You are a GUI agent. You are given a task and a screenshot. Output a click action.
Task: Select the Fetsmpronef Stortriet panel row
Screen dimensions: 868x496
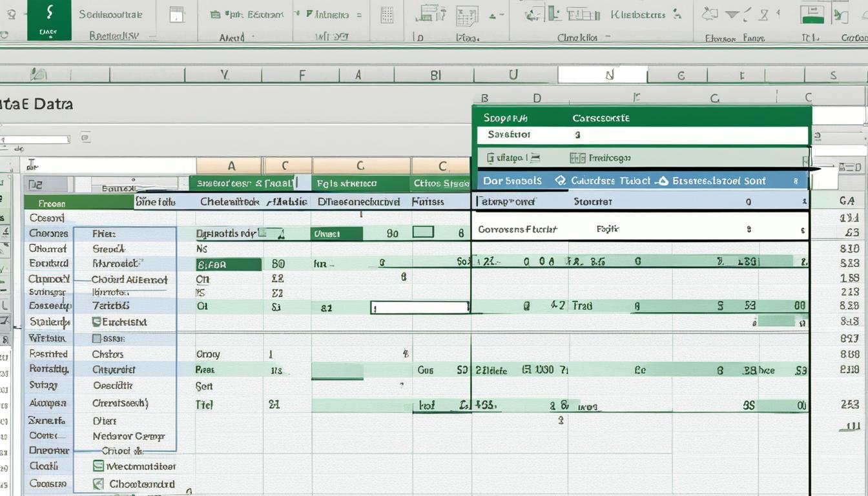(641, 201)
